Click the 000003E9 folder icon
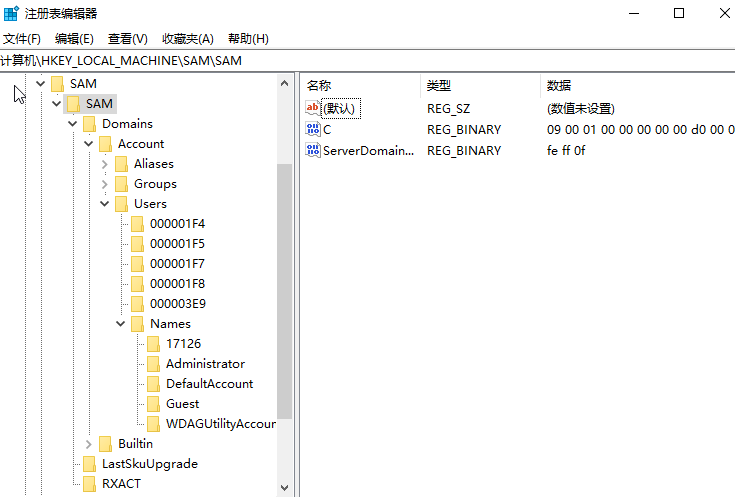 pos(137,304)
